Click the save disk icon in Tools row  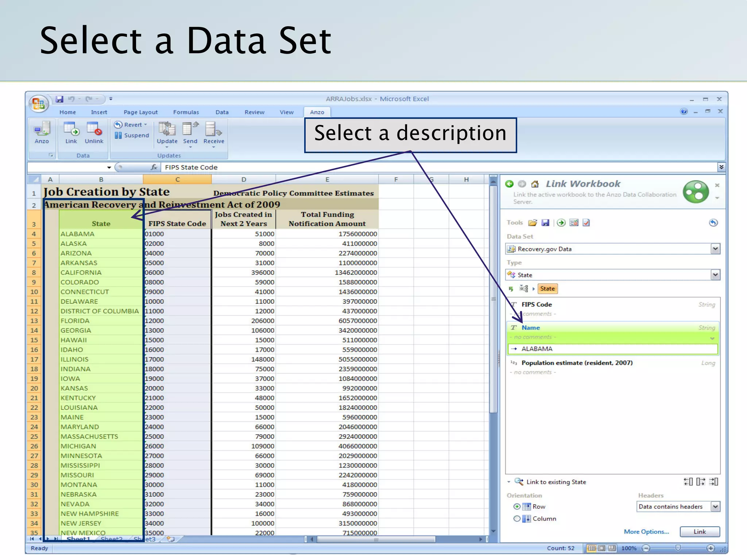pos(545,222)
